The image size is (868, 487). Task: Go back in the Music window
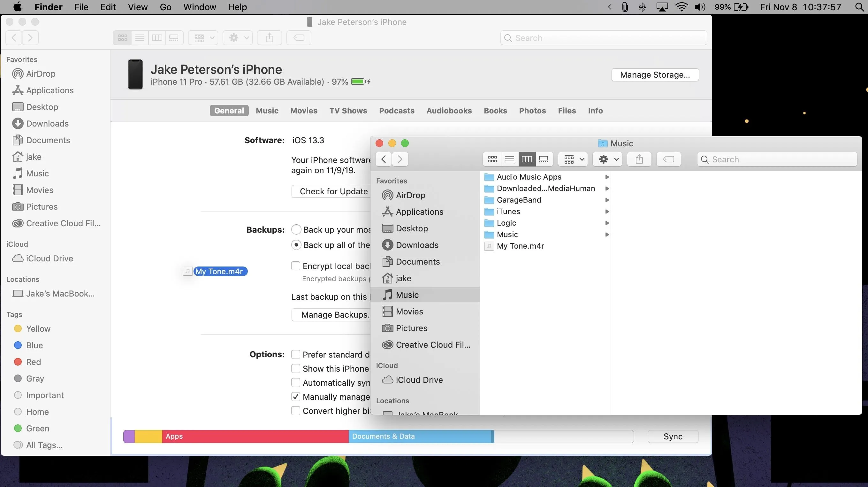click(384, 159)
